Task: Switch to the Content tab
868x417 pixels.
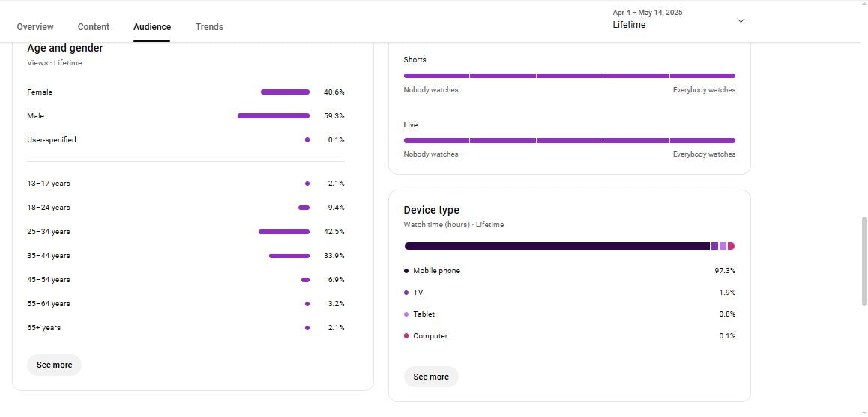Action: coord(94,27)
